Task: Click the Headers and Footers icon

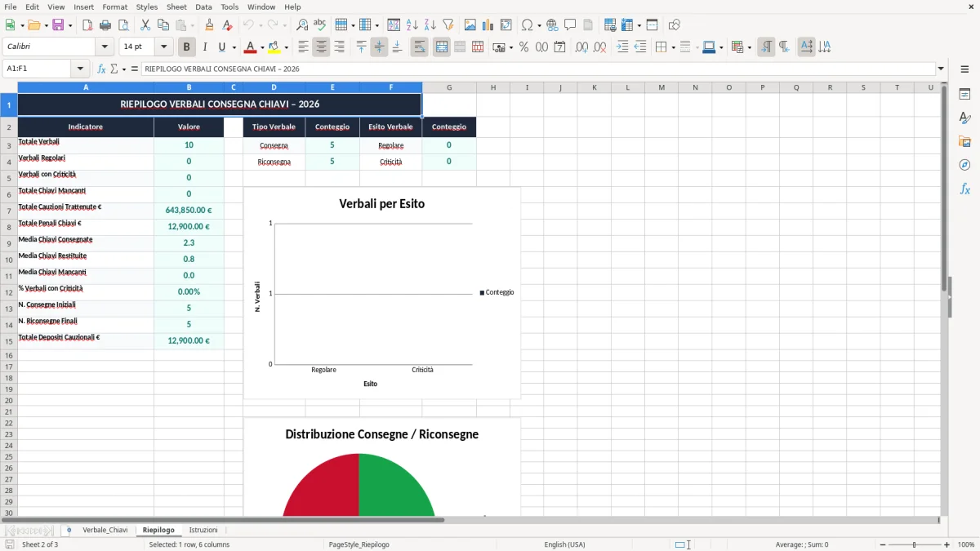Action: point(588,25)
